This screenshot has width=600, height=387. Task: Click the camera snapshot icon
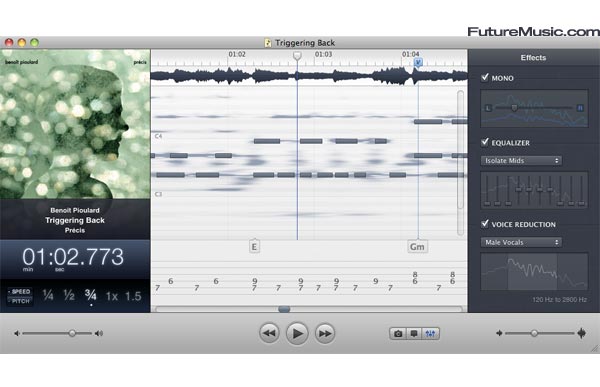(398, 334)
